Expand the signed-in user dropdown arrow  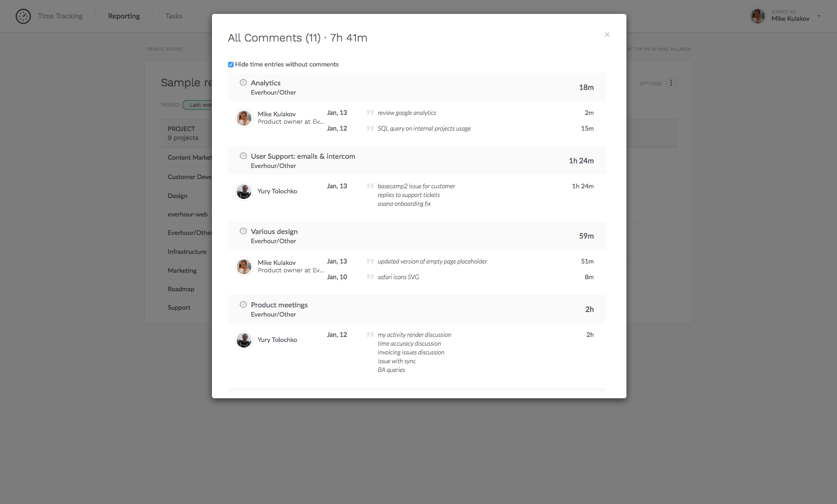[819, 16]
